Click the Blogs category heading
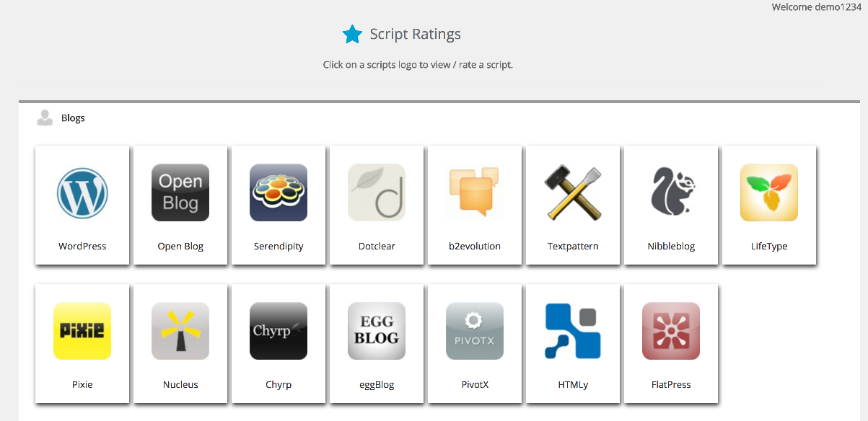This screenshot has height=421, width=868. (73, 118)
